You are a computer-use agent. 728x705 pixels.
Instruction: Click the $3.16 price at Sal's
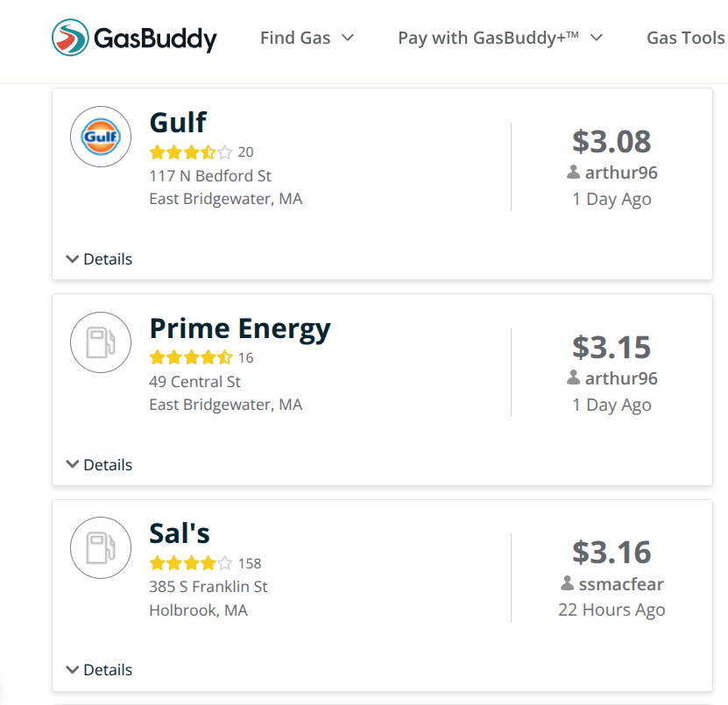click(x=611, y=553)
